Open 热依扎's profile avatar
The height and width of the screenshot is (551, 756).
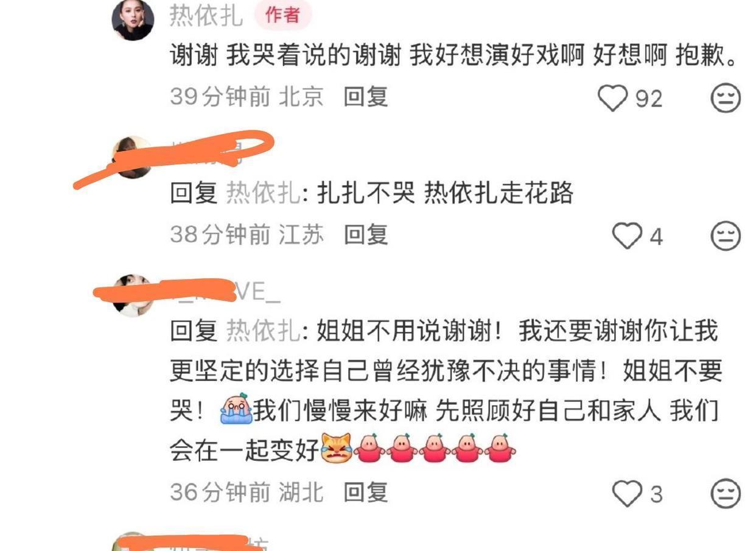tap(133, 20)
